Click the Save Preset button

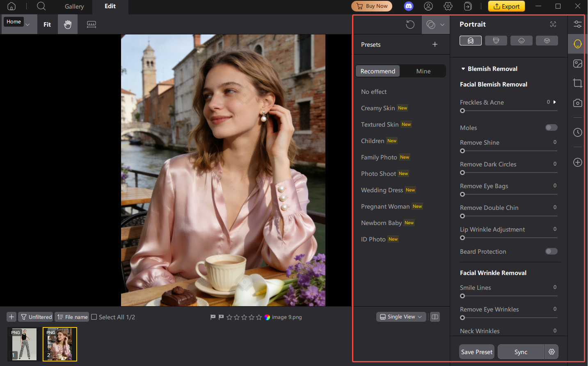476,352
